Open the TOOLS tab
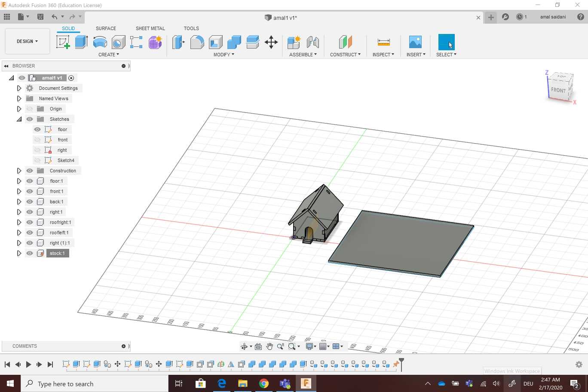Image resolution: width=588 pixels, height=392 pixels. 191,28
